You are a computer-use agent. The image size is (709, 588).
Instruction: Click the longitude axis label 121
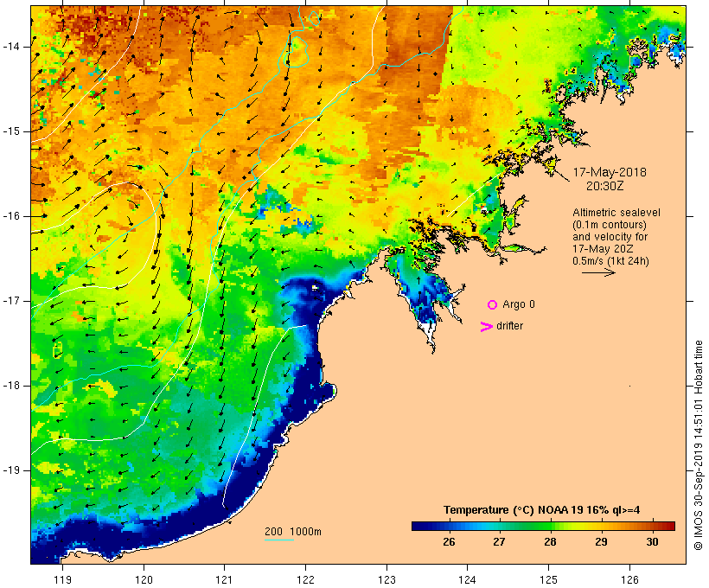pyautogui.click(x=224, y=579)
